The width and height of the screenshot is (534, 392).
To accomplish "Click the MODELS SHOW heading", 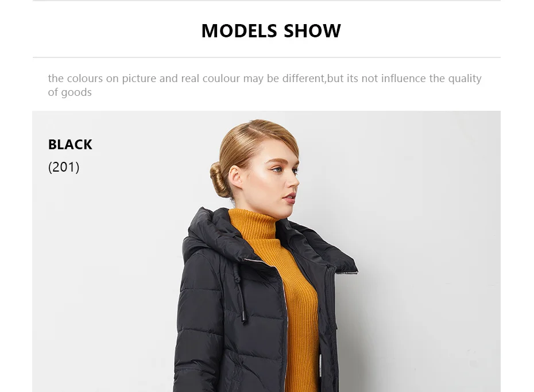I will tap(271, 31).
